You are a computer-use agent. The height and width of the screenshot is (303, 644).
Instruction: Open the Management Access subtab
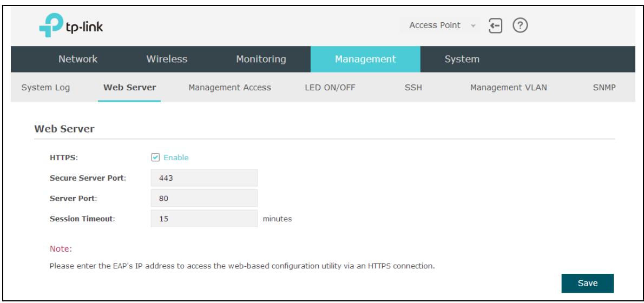coord(229,88)
